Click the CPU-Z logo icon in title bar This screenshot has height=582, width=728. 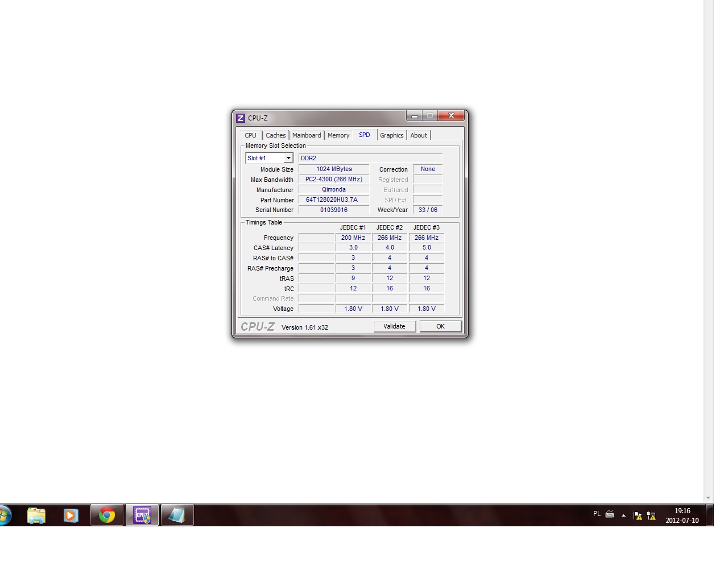pyautogui.click(x=241, y=118)
